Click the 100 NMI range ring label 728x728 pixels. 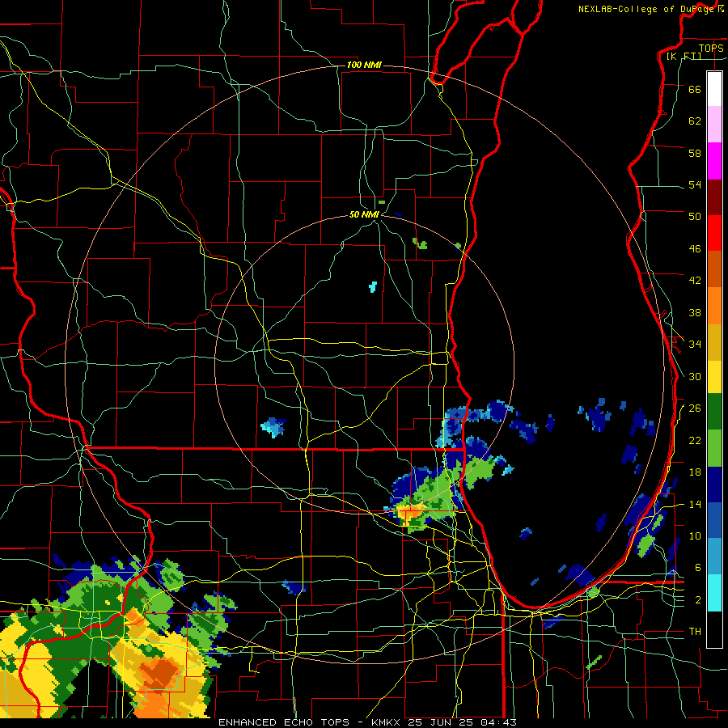[x=364, y=65]
